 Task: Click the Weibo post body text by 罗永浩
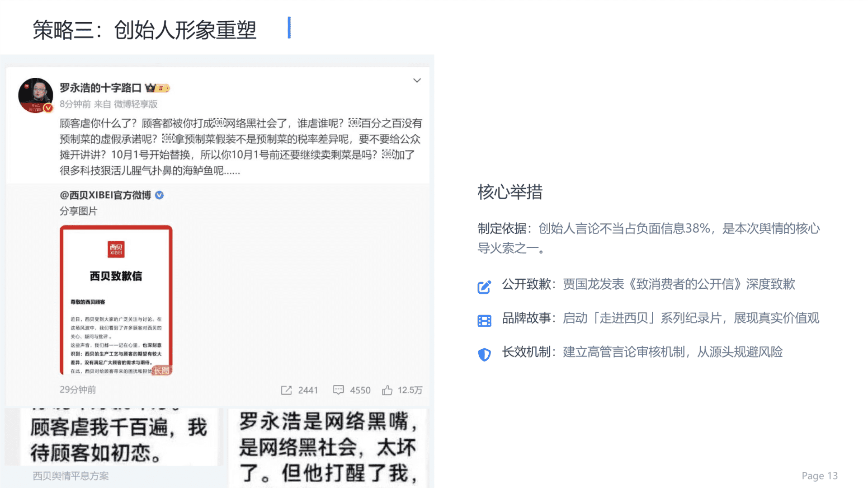(x=241, y=147)
